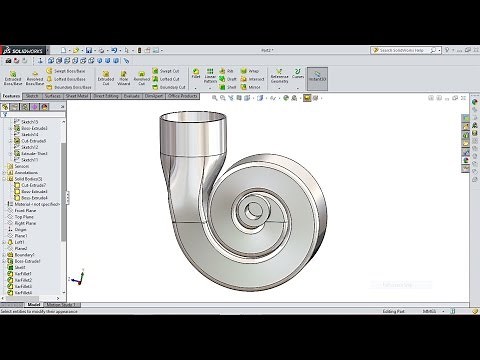The image size is (480, 360).
Task: Expand the Reference Geometry dropdown arrow
Action: [x=279, y=88]
